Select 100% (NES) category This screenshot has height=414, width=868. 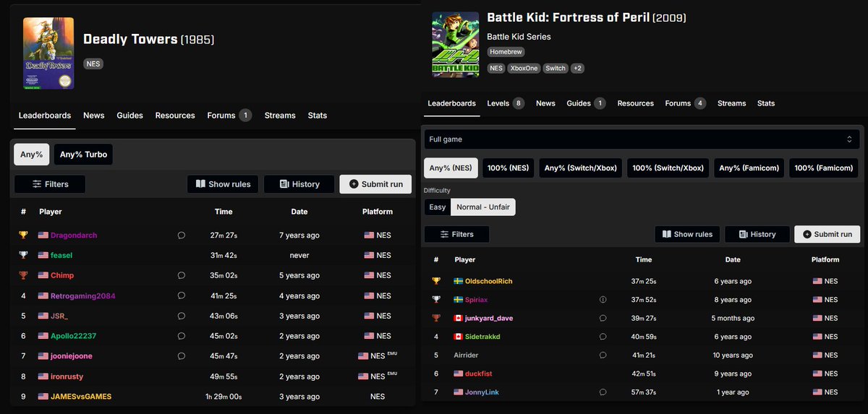(508, 168)
